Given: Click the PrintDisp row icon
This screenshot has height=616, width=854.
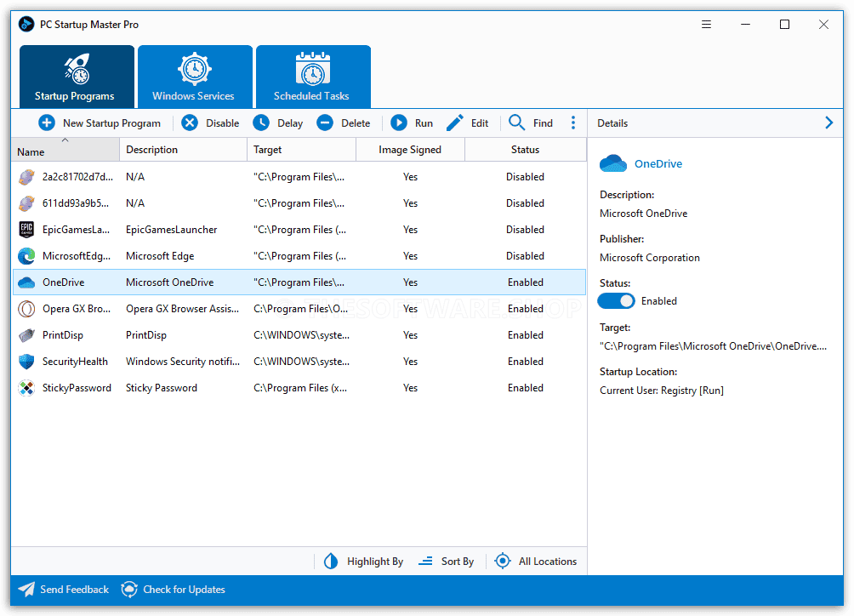Looking at the screenshot, I should tap(26, 335).
